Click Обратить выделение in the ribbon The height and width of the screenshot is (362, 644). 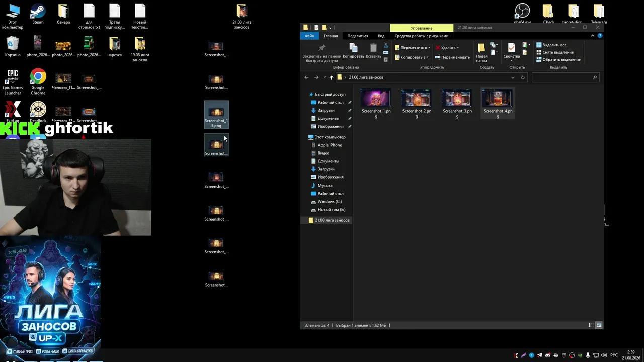click(558, 60)
